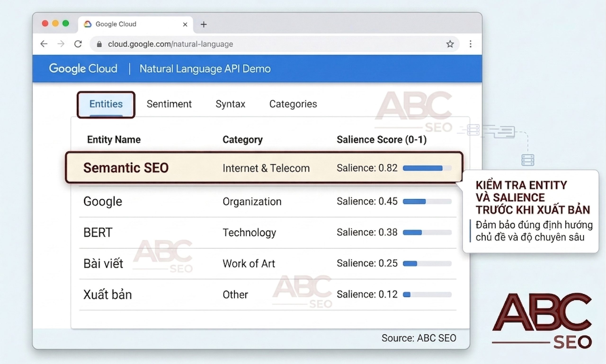Select the BERT entity name
This screenshot has height=364, width=606.
[x=98, y=232]
